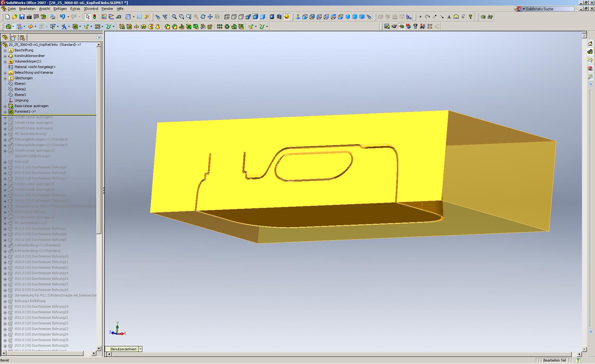This screenshot has width=595, height=364.
Task: Toggle RealView Graphics sphere button
Action: click(x=287, y=17)
